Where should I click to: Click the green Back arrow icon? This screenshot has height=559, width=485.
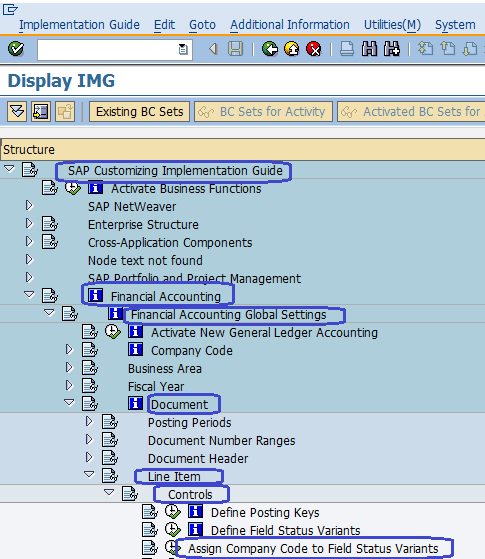(270, 49)
